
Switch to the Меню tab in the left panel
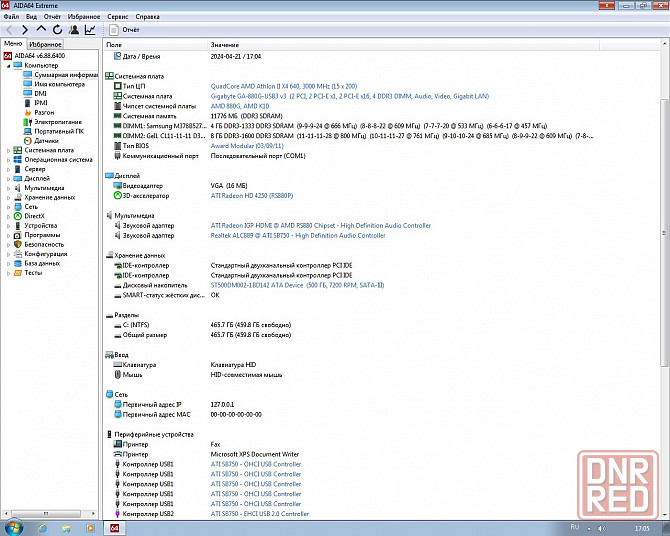tap(13, 44)
